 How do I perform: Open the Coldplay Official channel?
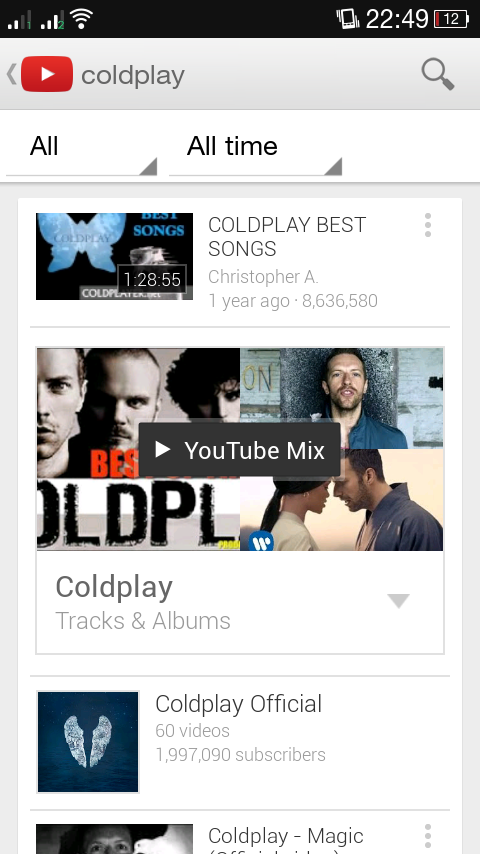[240, 742]
